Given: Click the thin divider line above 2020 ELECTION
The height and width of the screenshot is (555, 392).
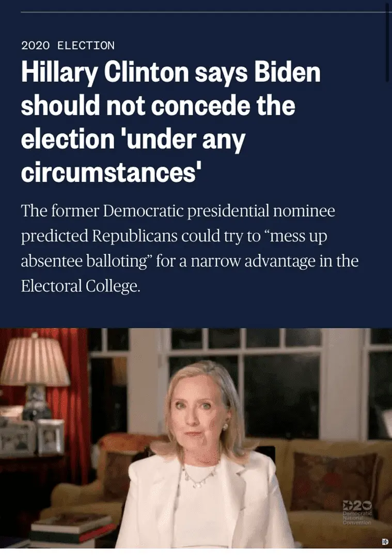Looking at the screenshot, I should pyautogui.click(x=204, y=12).
